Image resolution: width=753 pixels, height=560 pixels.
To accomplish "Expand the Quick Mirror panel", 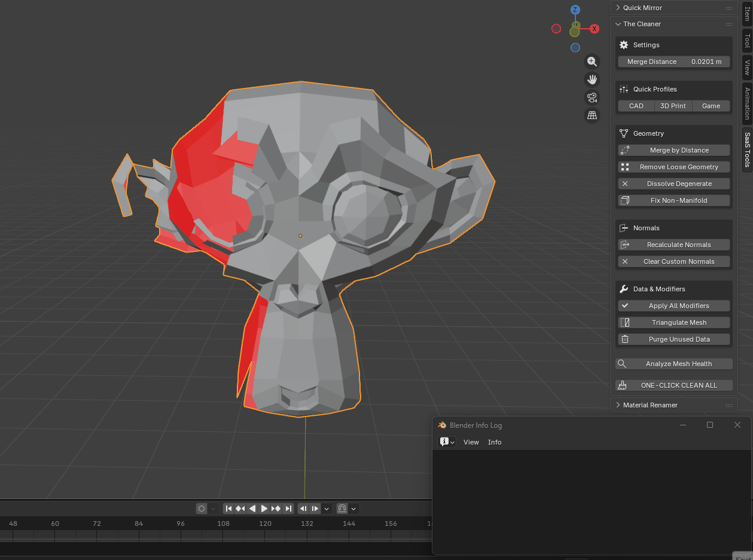I will tap(618, 8).
